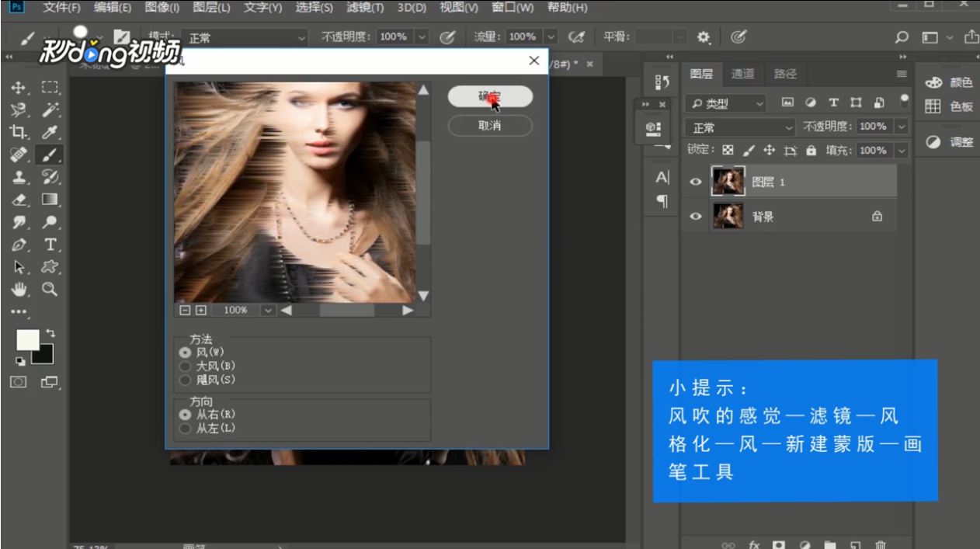Viewport: 980px width, 549px height.
Task: Open brush settings gear in options bar
Action: coord(704,36)
